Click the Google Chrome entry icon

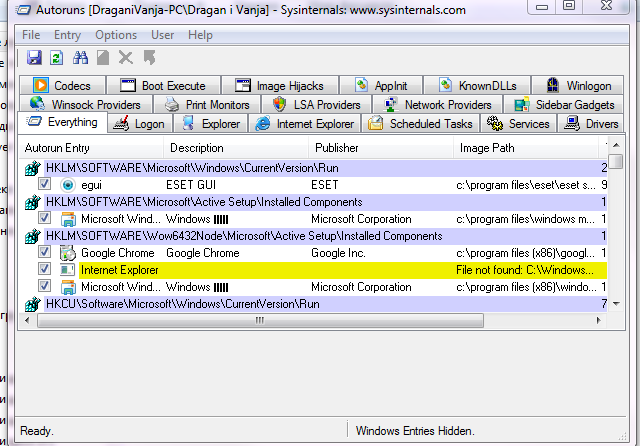coord(68,253)
